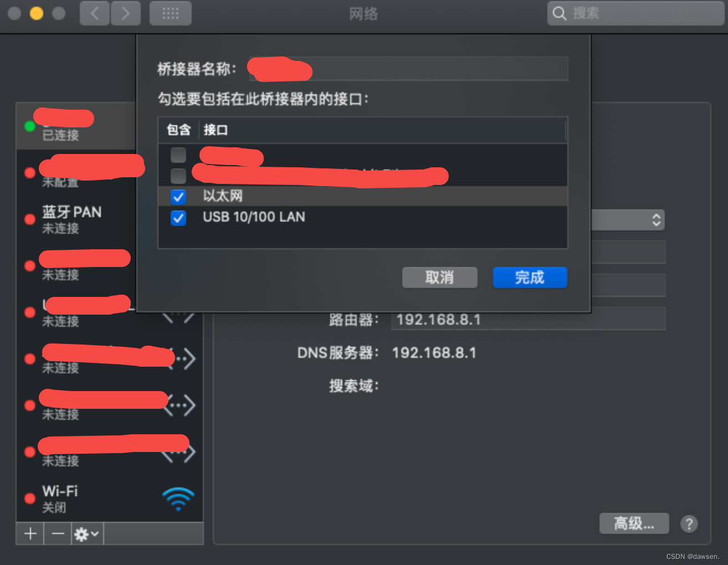Click the 搜索 search field
The width and height of the screenshot is (728, 565).
[636, 13]
